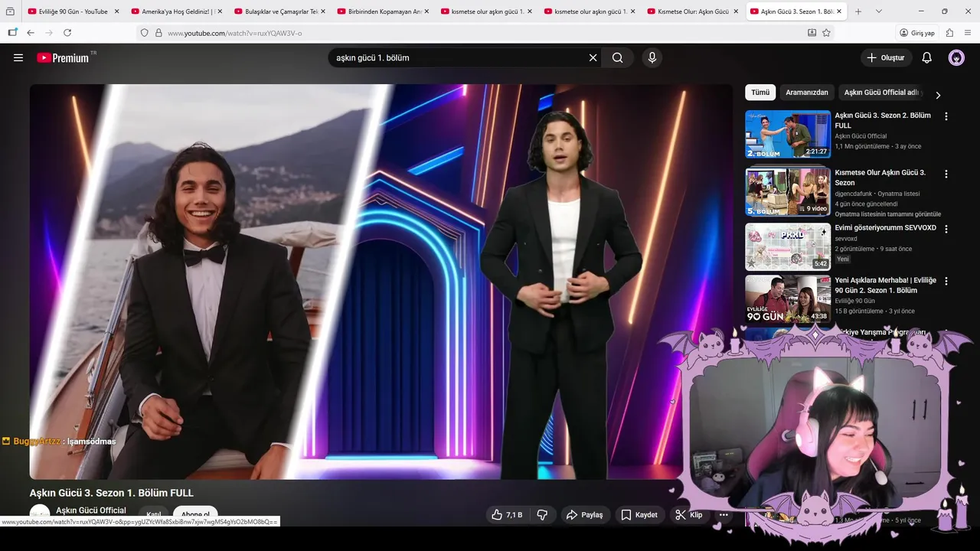
Task: Open playlist full view text link
Action: click(888, 214)
